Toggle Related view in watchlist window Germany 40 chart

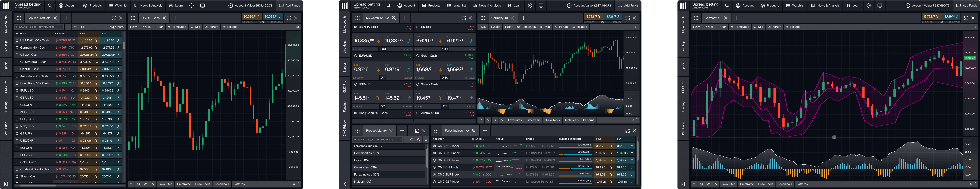pos(580,27)
